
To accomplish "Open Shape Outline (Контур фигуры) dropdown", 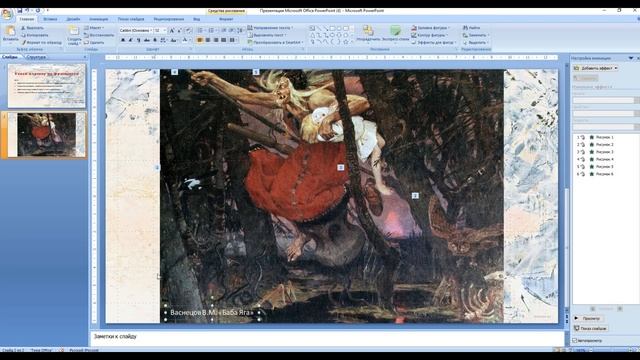I will 430,35.
